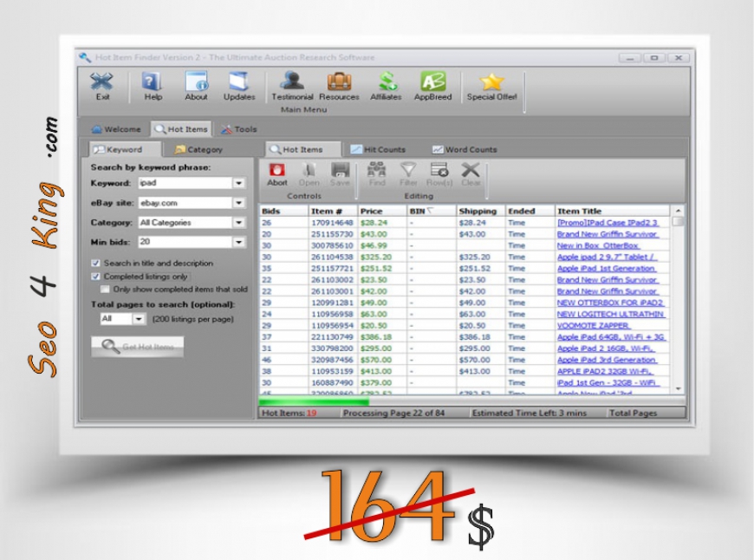Open the Hit Counts tab
The width and height of the screenshot is (754, 560).
click(378, 150)
